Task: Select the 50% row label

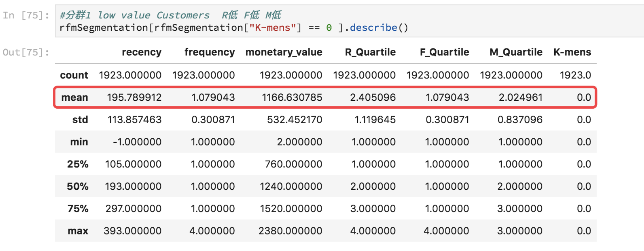Action: 78,186
